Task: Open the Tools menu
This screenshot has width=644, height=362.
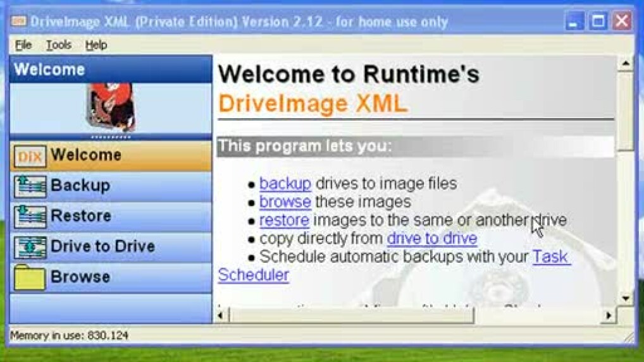Action: coord(58,45)
